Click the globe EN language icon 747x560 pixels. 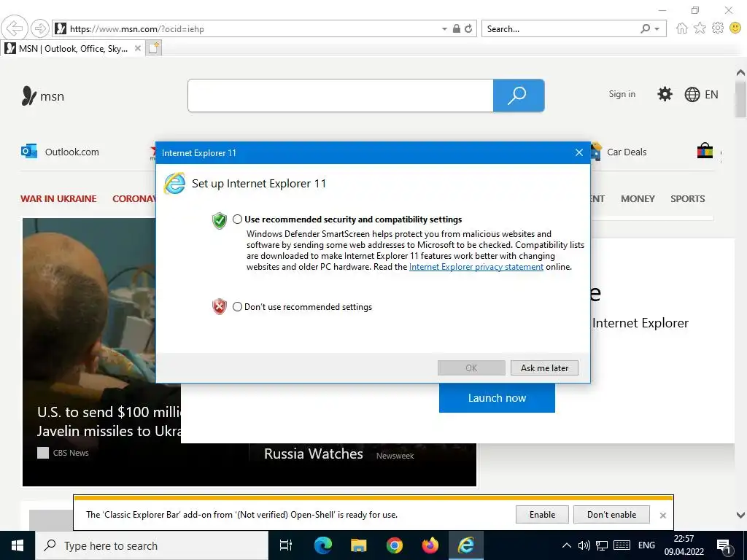pos(701,94)
